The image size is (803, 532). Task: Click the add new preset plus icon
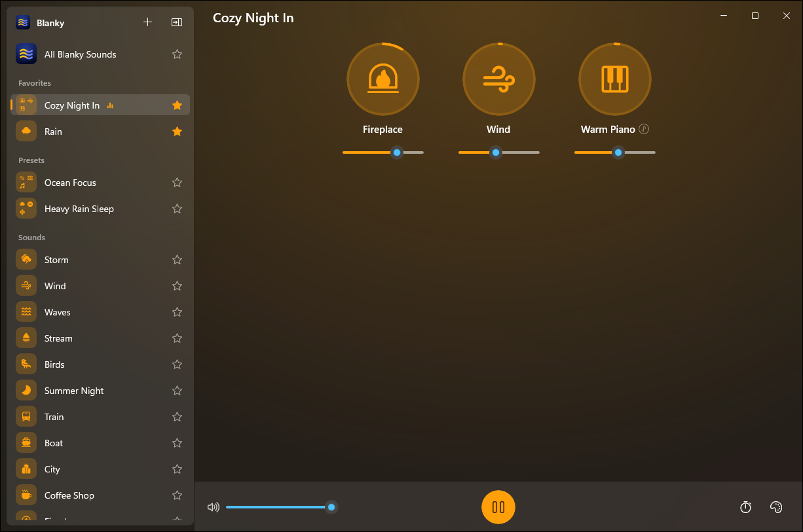tap(147, 22)
